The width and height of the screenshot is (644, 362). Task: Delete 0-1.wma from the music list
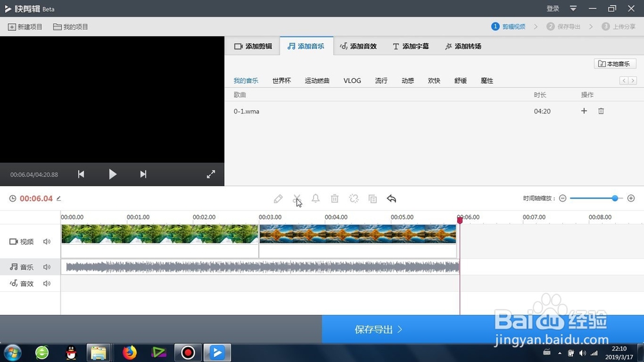click(x=601, y=111)
